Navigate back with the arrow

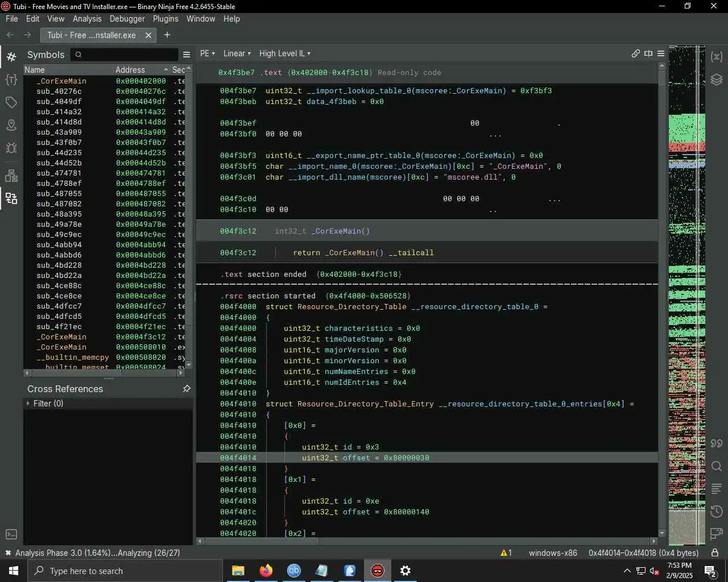pos(10,35)
